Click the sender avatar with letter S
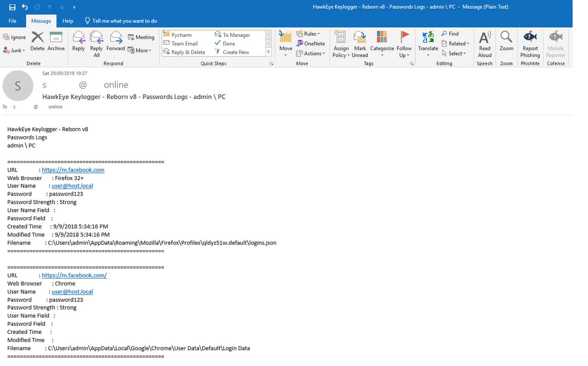588x366 pixels. click(18, 86)
